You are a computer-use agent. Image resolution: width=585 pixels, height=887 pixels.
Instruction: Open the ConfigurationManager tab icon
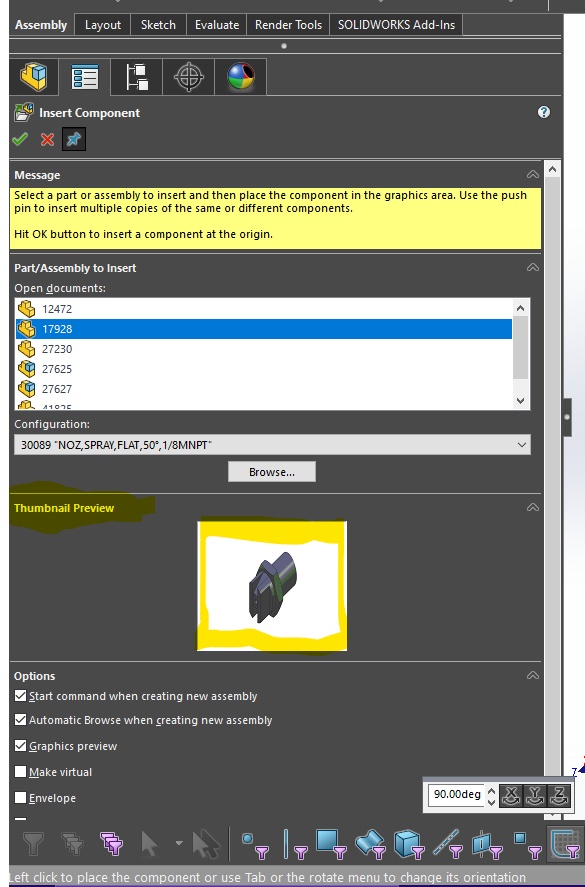click(x=136, y=77)
